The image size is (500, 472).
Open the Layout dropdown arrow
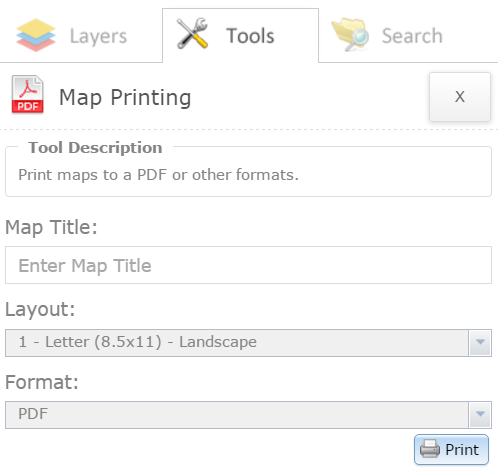point(480,343)
